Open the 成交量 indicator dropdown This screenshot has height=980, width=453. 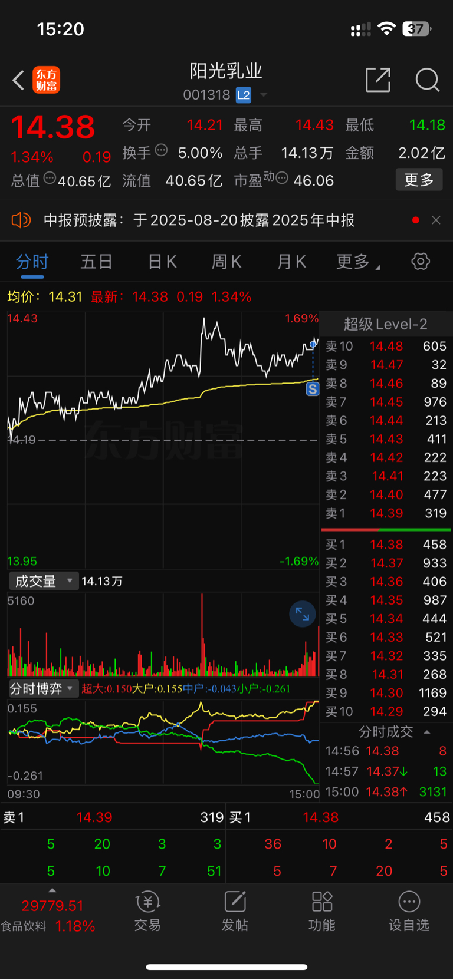pos(44,581)
